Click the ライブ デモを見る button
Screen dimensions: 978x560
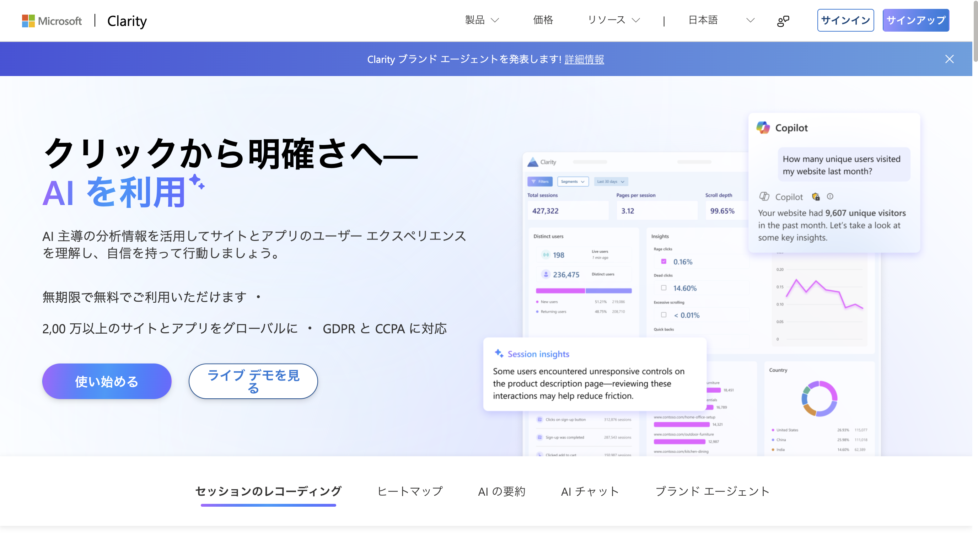click(253, 381)
